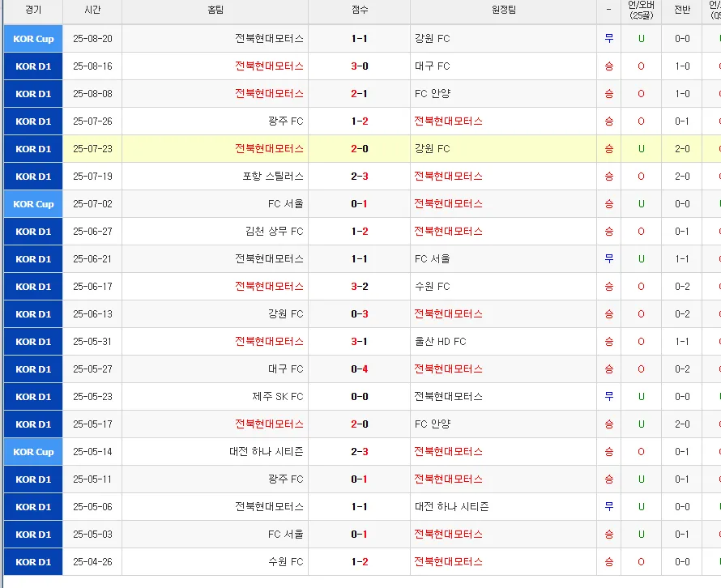The width and height of the screenshot is (721, 588).
Task: Open home team 광주 FC on 25-07-26
Action: (285, 121)
